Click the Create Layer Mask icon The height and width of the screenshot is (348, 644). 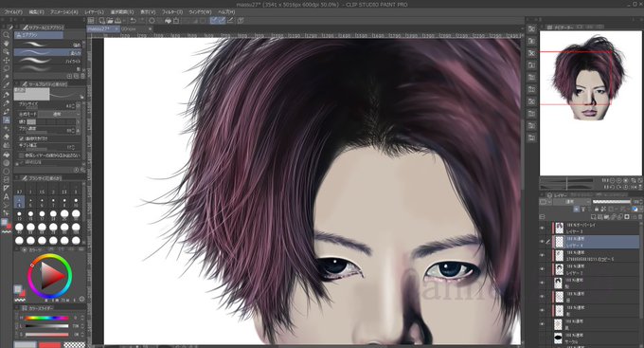click(627, 216)
